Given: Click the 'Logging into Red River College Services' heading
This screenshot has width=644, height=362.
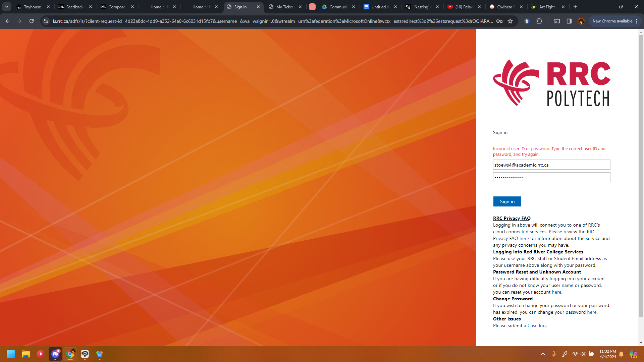Looking at the screenshot, I should [538, 252].
